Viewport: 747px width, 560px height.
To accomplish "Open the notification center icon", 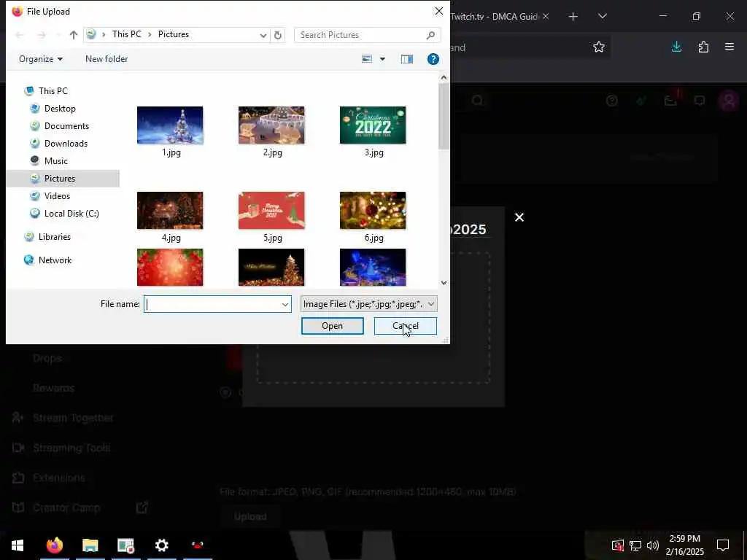I will (x=723, y=545).
